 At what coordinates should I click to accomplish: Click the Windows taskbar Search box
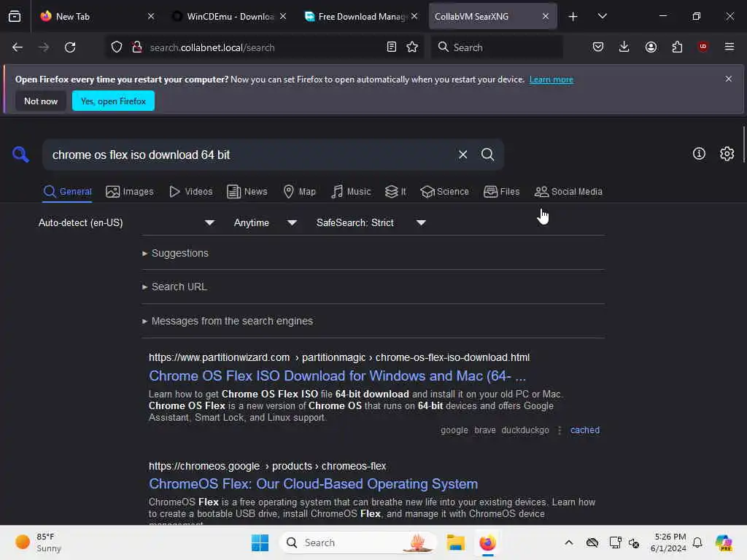coord(358,542)
